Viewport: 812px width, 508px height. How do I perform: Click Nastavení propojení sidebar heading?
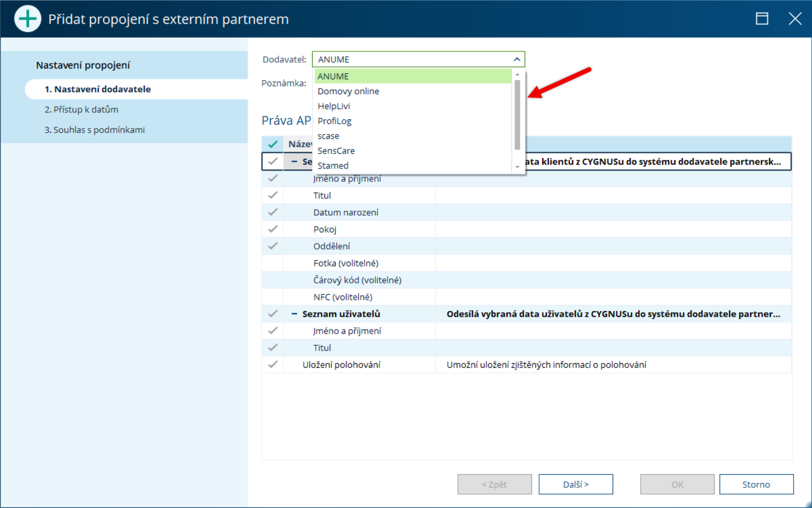(x=83, y=65)
